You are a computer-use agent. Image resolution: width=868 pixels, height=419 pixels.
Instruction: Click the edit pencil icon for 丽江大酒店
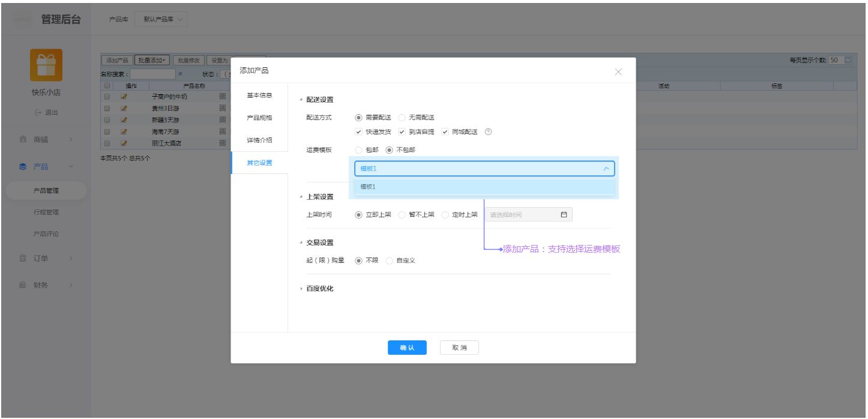124,143
